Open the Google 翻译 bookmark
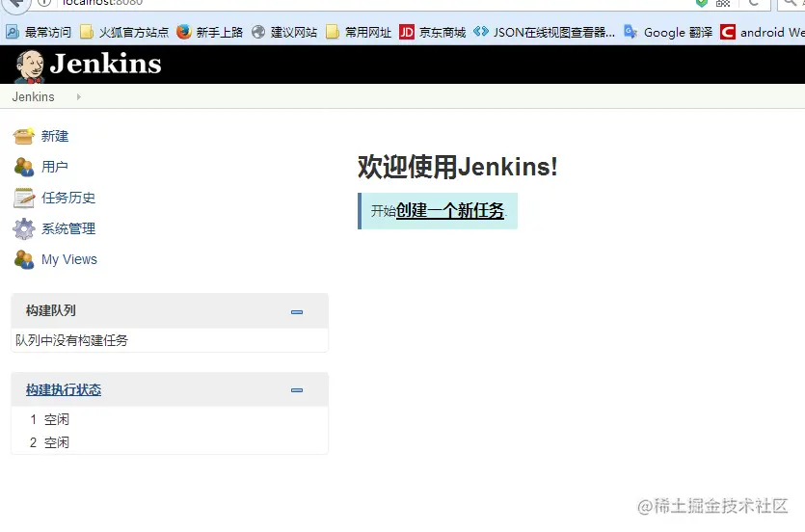805x532 pixels. 668,32
